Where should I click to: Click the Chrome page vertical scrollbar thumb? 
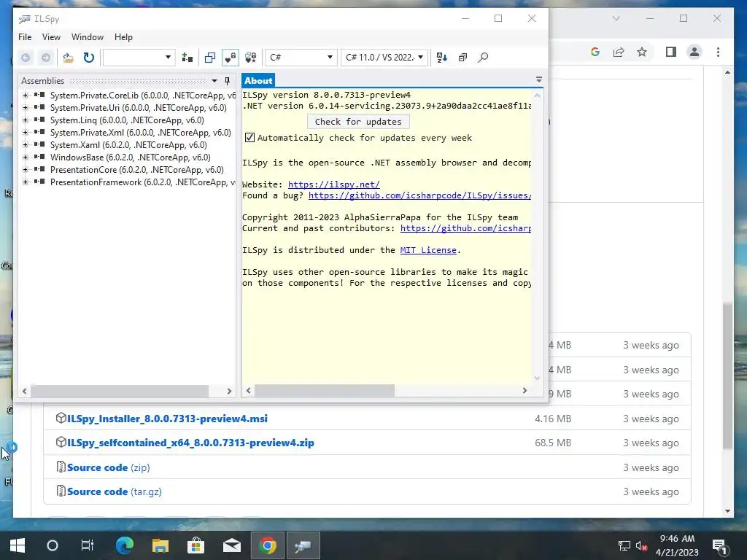pos(727,376)
